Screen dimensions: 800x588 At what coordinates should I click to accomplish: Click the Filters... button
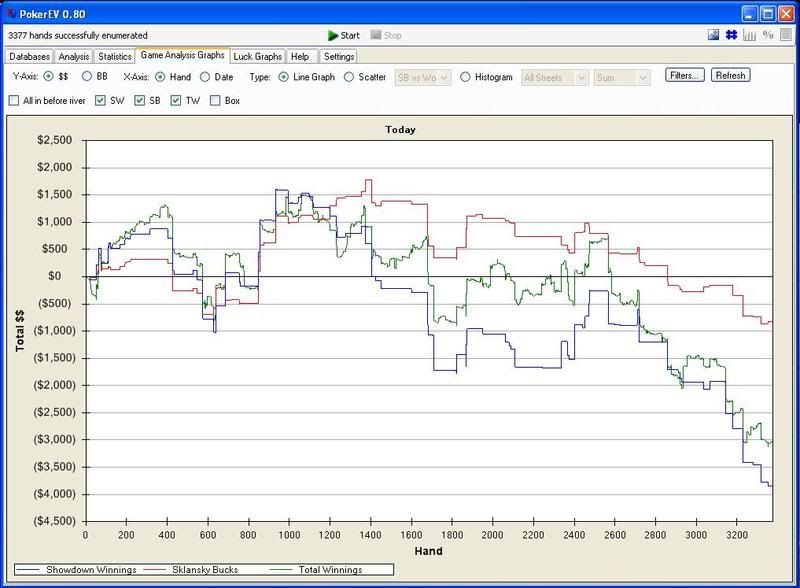click(x=685, y=76)
